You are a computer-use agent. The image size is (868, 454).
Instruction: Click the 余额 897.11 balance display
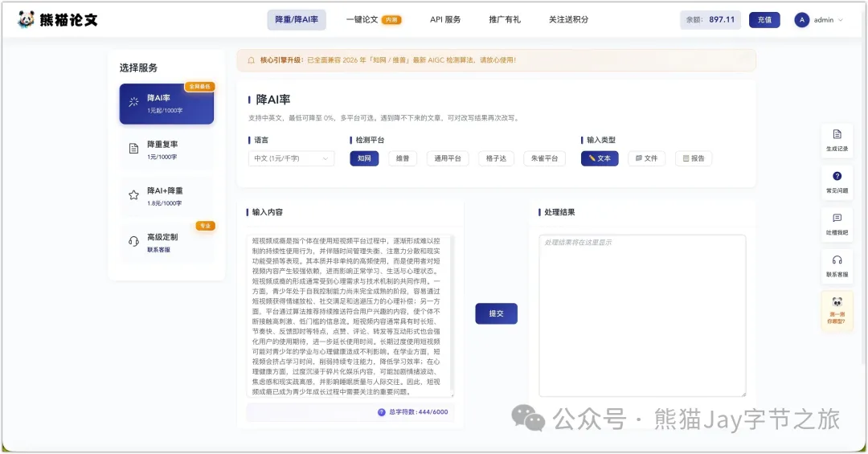pos(710,20)
